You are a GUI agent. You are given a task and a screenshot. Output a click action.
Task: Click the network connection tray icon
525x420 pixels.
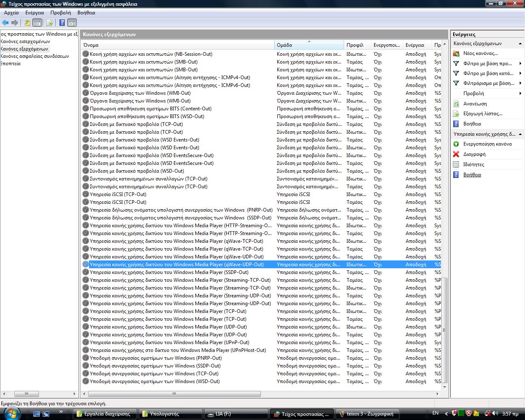click(x=488, y=413)
